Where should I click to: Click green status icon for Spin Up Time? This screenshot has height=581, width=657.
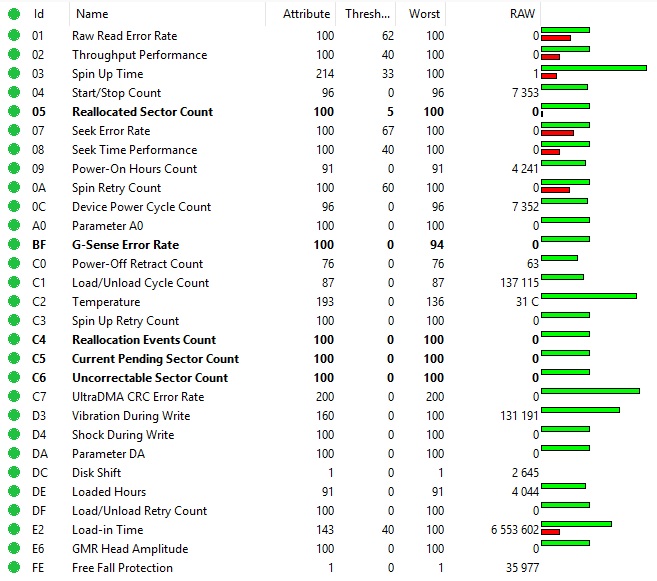13,74
